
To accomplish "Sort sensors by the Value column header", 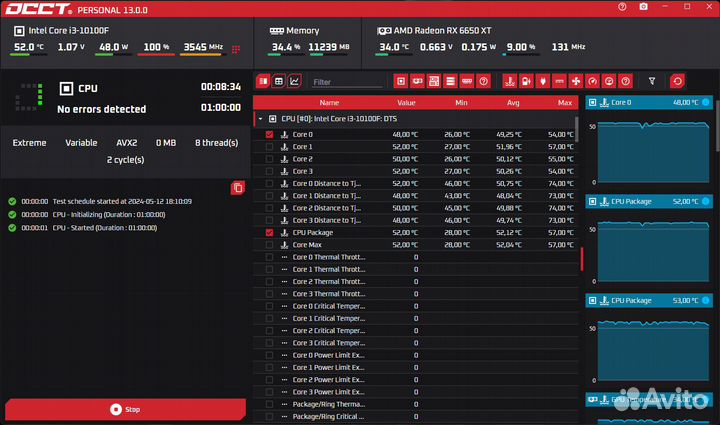I will (406, 102).
